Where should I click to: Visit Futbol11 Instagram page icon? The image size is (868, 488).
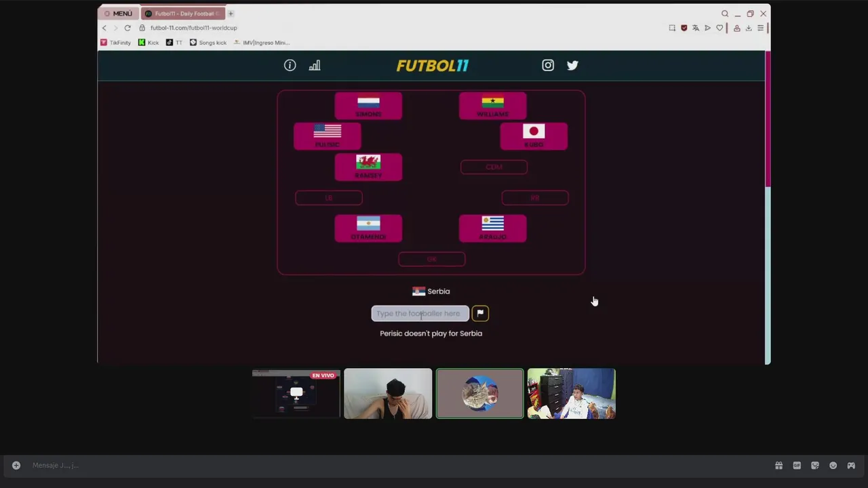548,65
